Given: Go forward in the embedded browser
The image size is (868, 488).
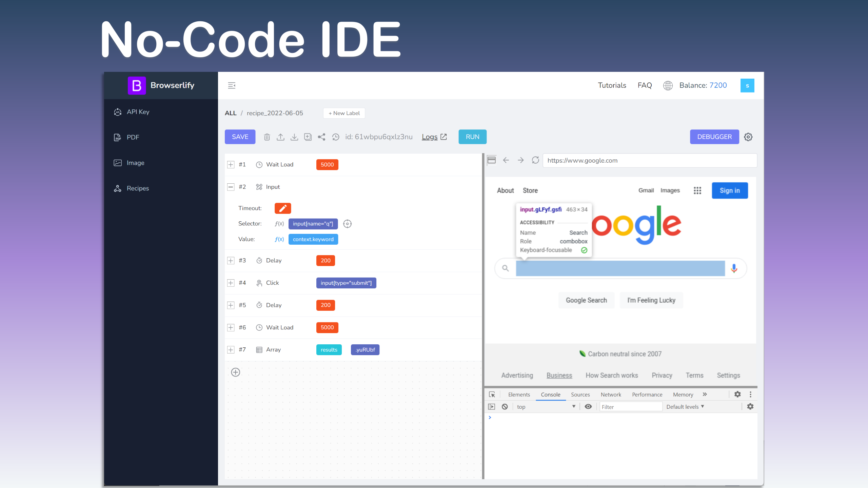Looking at the screenshot, I should 520,160.
